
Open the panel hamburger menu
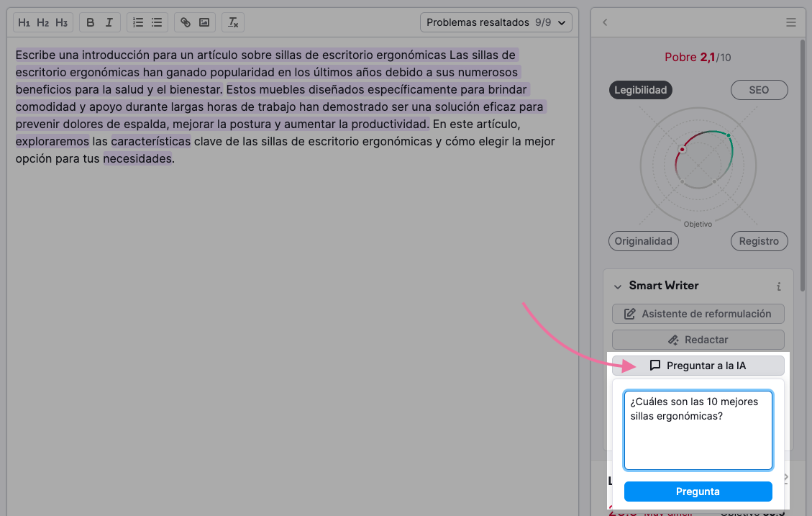click(x=790, y=22)
